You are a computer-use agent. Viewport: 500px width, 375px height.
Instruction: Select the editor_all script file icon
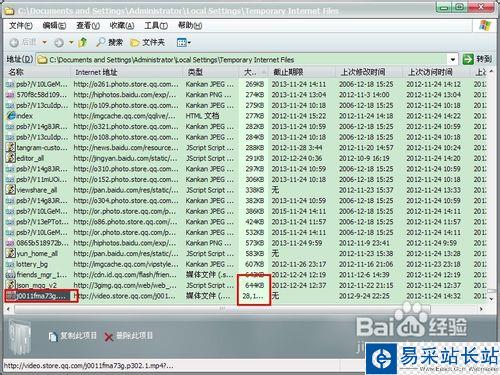pyautogui.click(x=11, y=158)
